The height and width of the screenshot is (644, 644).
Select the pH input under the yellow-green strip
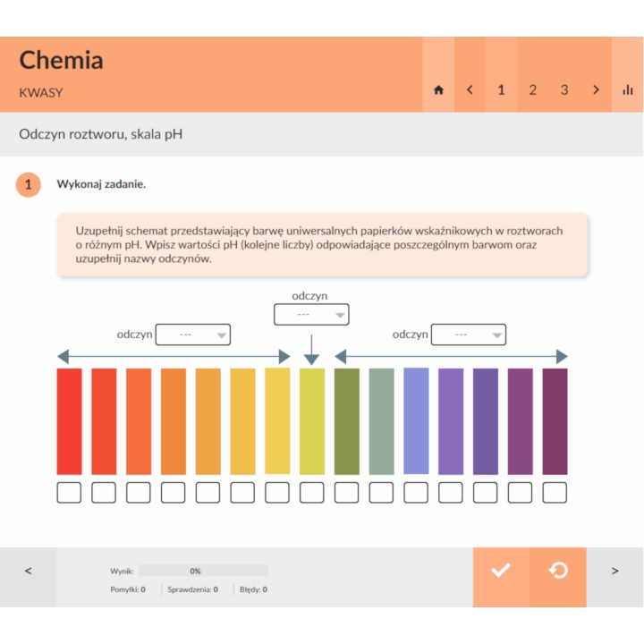click(x=312, y=492)
